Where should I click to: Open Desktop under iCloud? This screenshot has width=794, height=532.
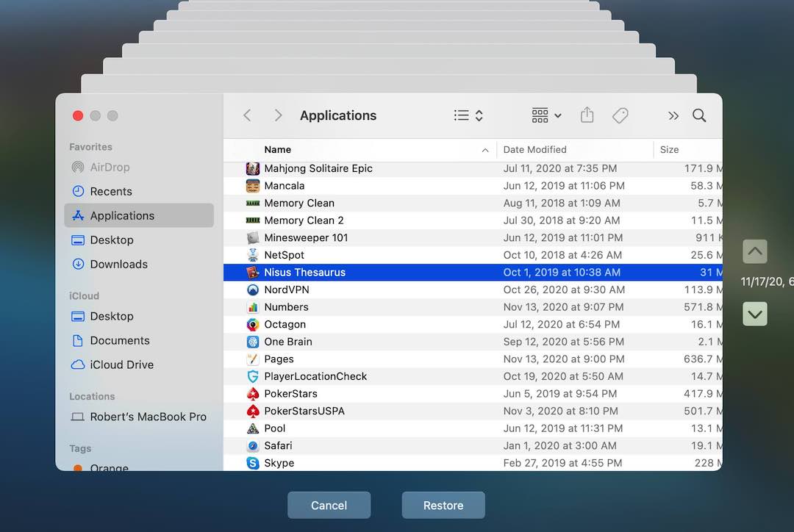pyautogui.click(x=139, y=317)
